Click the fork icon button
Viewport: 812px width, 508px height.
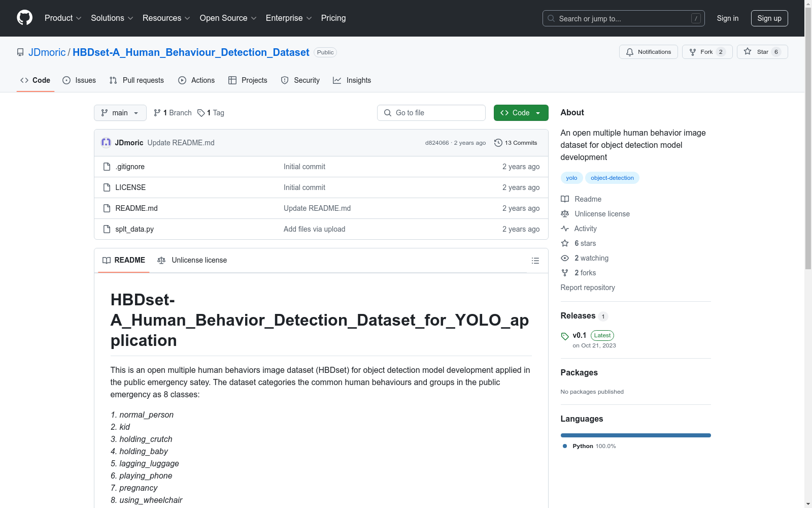[x=693, y=52]
